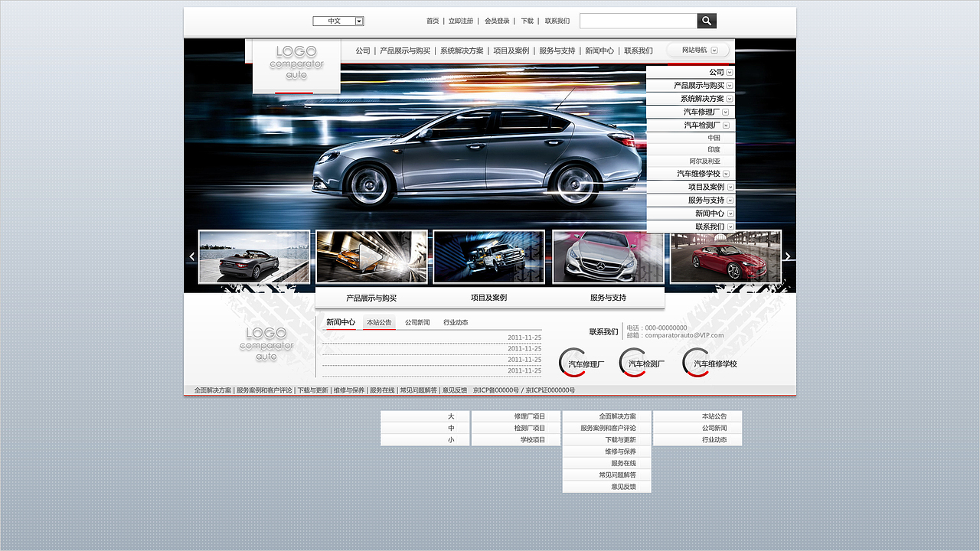Expand 新闻中心 arrow in side navigation
This screenshot has width=980, height=551.
730,214
